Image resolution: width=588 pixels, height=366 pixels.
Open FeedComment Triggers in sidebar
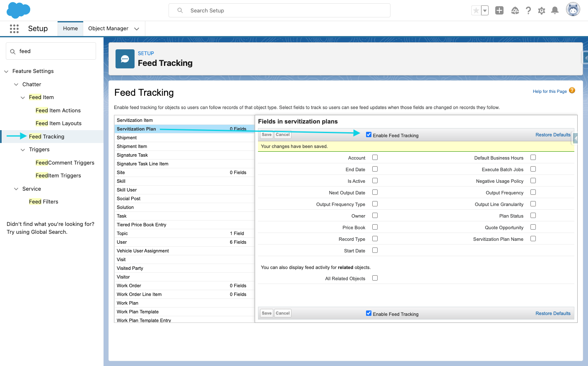point(65,163)
